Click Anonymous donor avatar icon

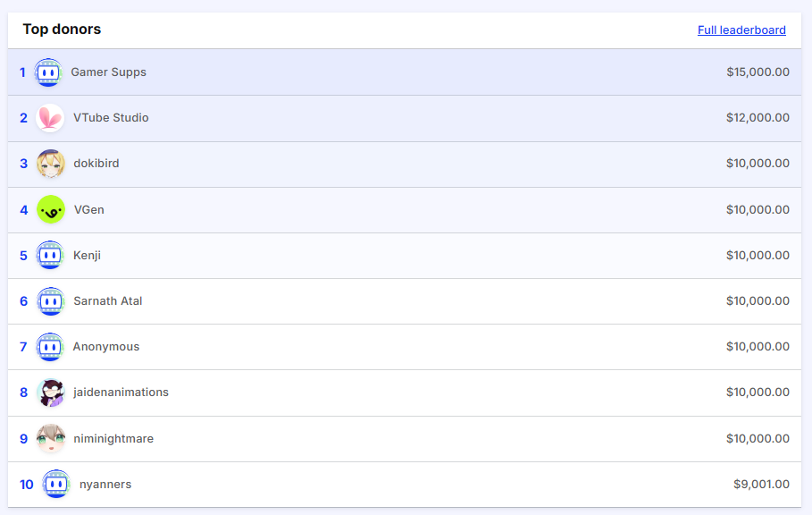click(x=50, y=347)
